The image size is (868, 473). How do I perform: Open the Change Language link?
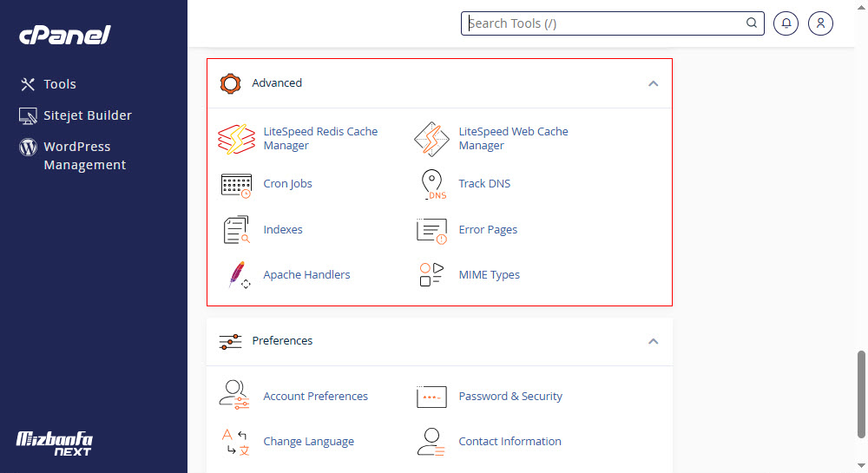coord(308,442)
